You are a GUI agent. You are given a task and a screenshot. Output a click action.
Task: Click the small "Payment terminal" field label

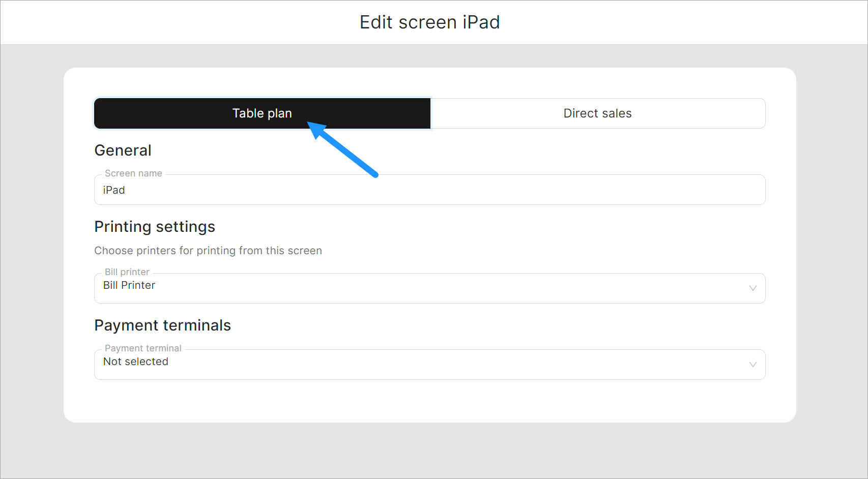[x=143, y=348]
